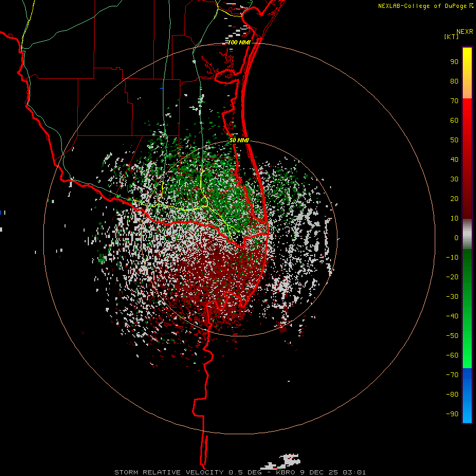
Task: Click the NEXLAB-College of DuPage header text
Action: [422, 6]
